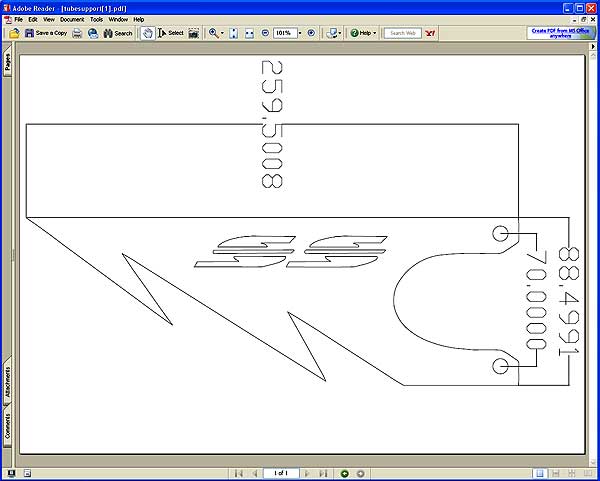Open the Help dropdown in toolbar
600x481 pixels.
tap(363, 33)
